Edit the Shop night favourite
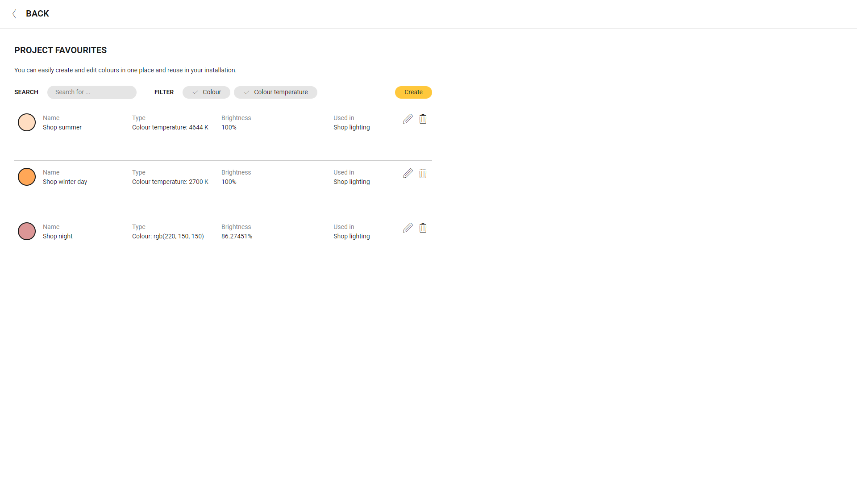Viewport: 857px width, 504px height. pos(408,228)
